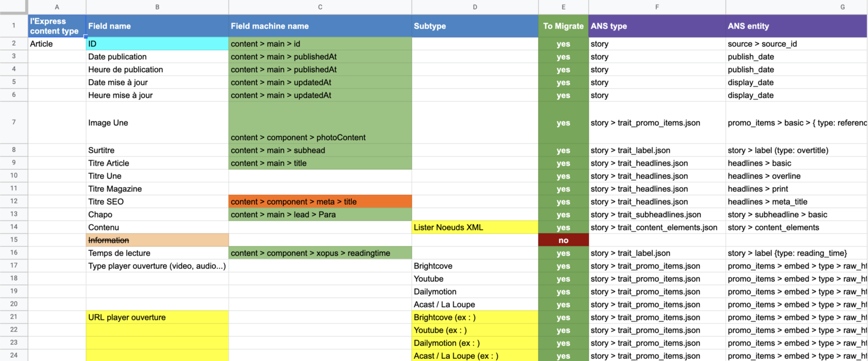Select the 'Titre SEO' cell
The image size is (868, 361).
(x=157, y=201)
